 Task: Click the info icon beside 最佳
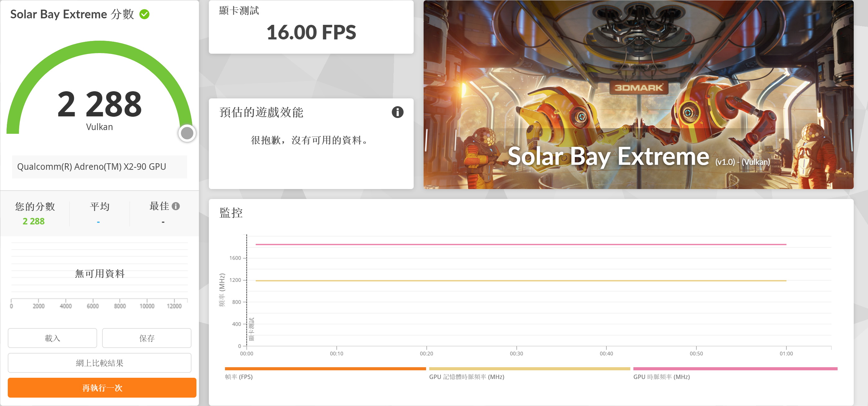(176, 206)
